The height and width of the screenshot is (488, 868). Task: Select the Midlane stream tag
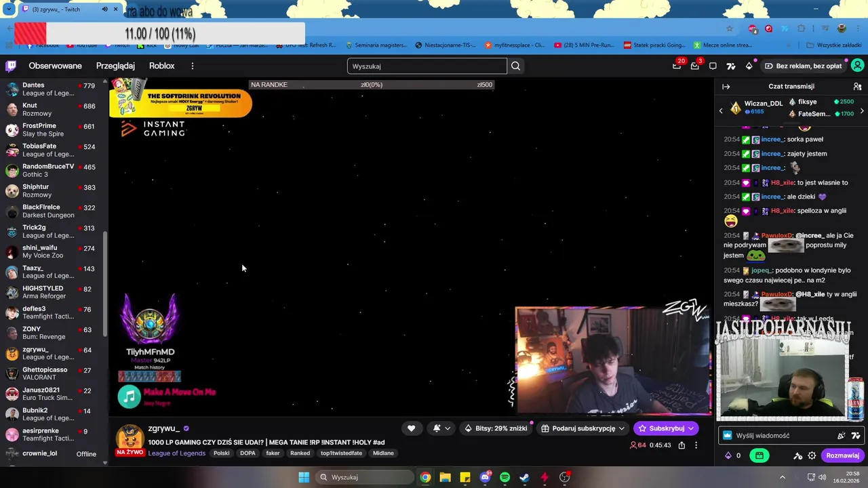point(383,453)
